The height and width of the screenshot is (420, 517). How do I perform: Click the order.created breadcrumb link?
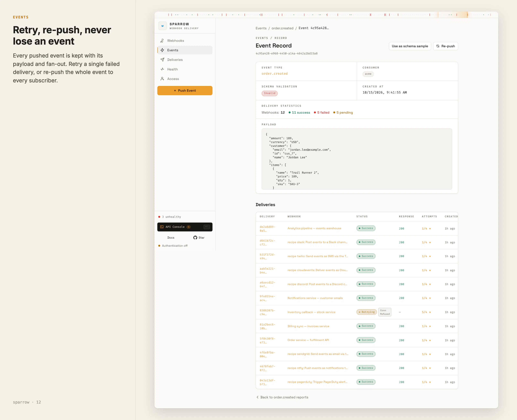pos(282,28)
